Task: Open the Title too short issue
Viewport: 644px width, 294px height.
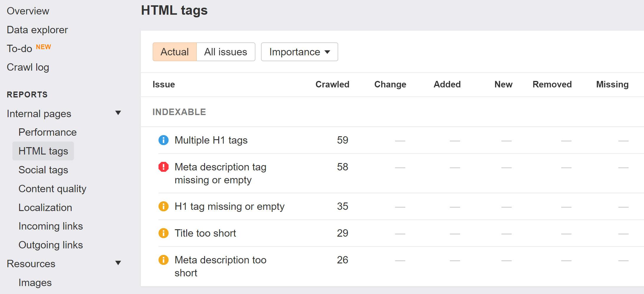Action: coord(205,233)
